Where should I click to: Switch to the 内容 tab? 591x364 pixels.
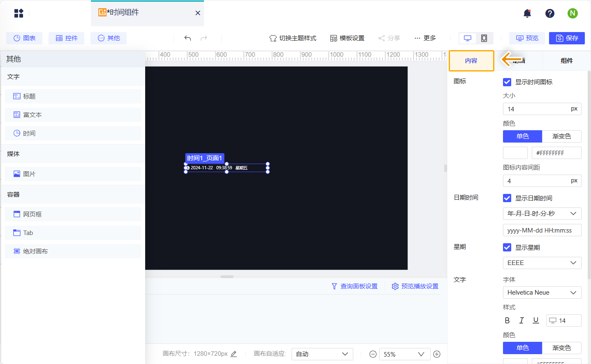471,61
